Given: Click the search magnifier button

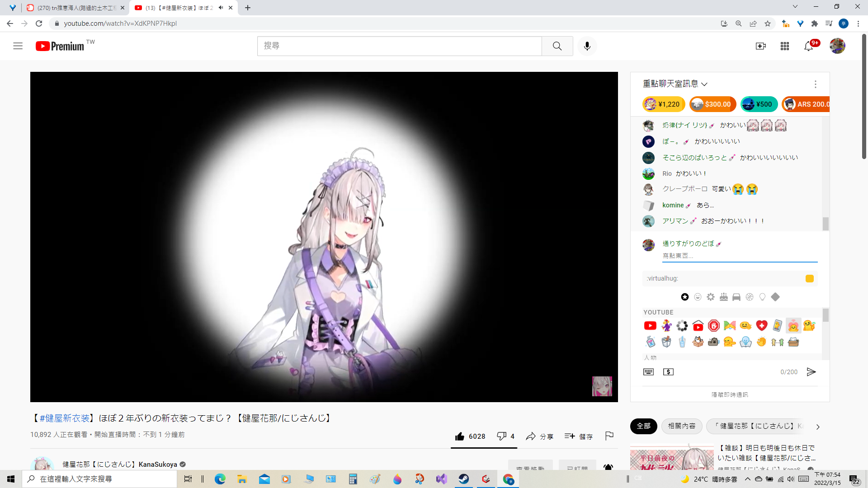Looking at the screenshot, I should pos(557,46).
